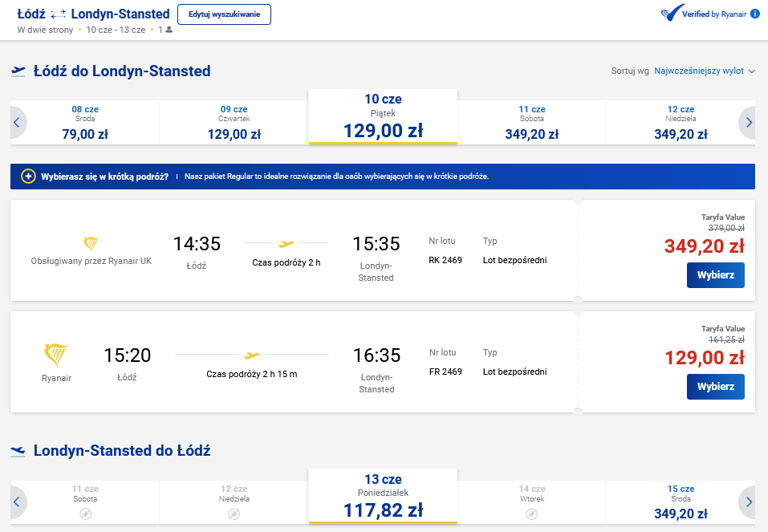This screenshot has height=532, width=768.
Task: Click the Ryanair harp logo on flight FR 2469
Action: click(56, 355)
